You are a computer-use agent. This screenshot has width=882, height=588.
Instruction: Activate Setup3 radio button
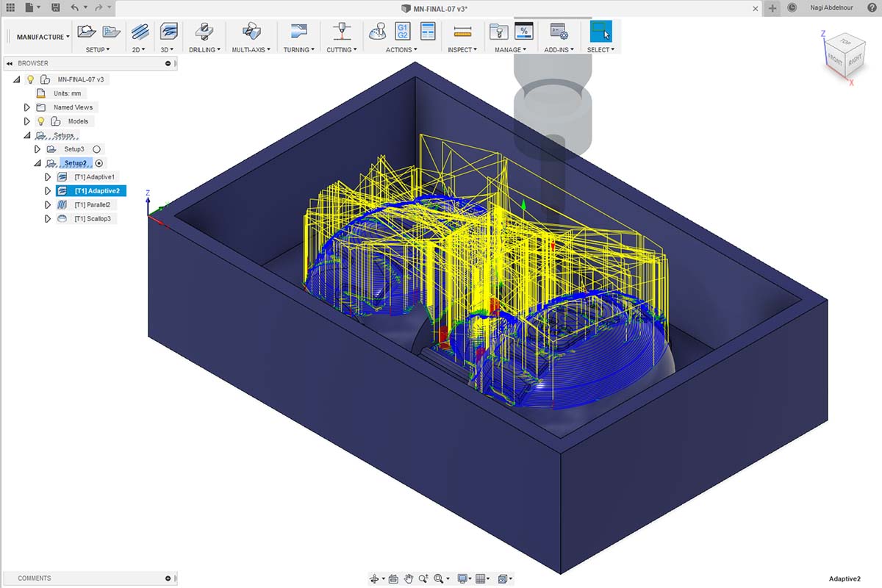[x=96, y=149]
